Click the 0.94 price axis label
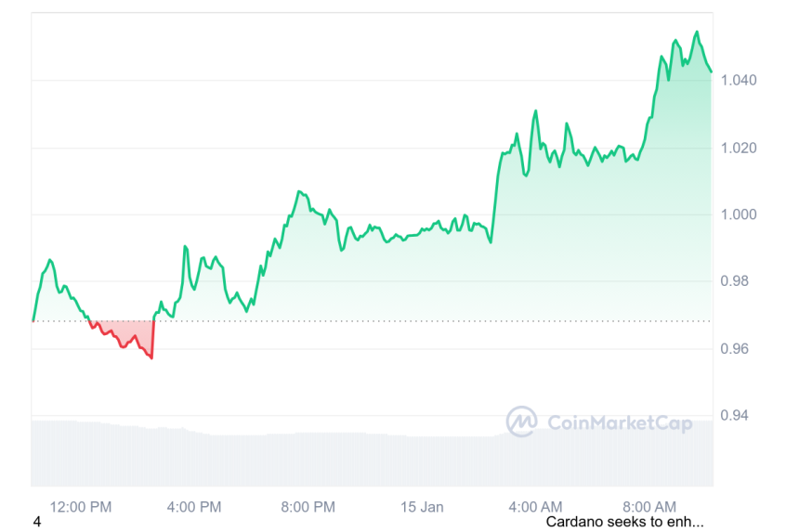799x532 pixels. (x=734, y=415)
